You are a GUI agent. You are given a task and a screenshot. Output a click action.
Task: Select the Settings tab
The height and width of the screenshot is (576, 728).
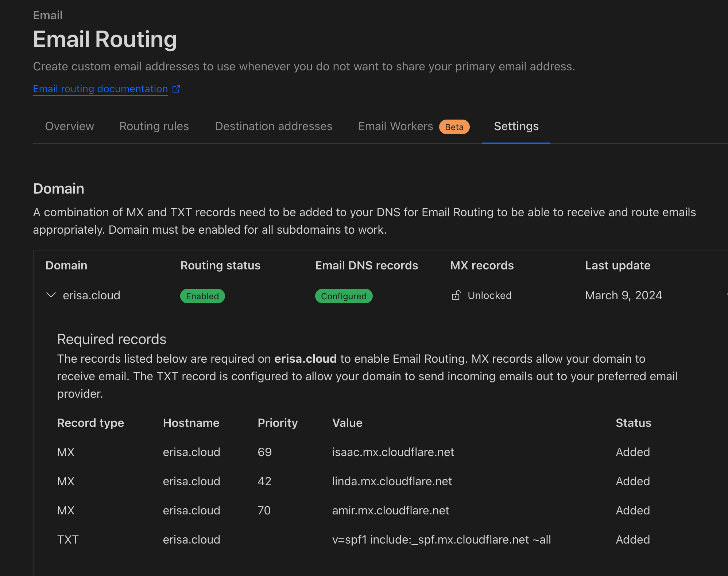point(516,126)
